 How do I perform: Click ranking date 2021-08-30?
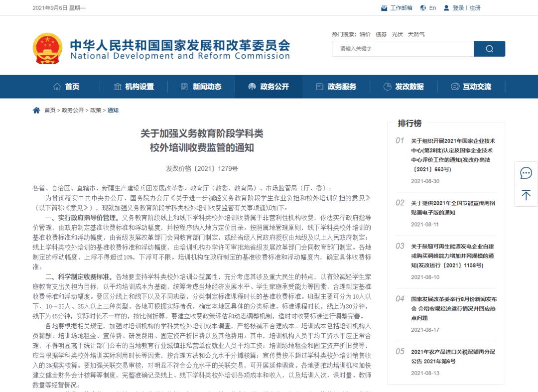tap(425, 181)
